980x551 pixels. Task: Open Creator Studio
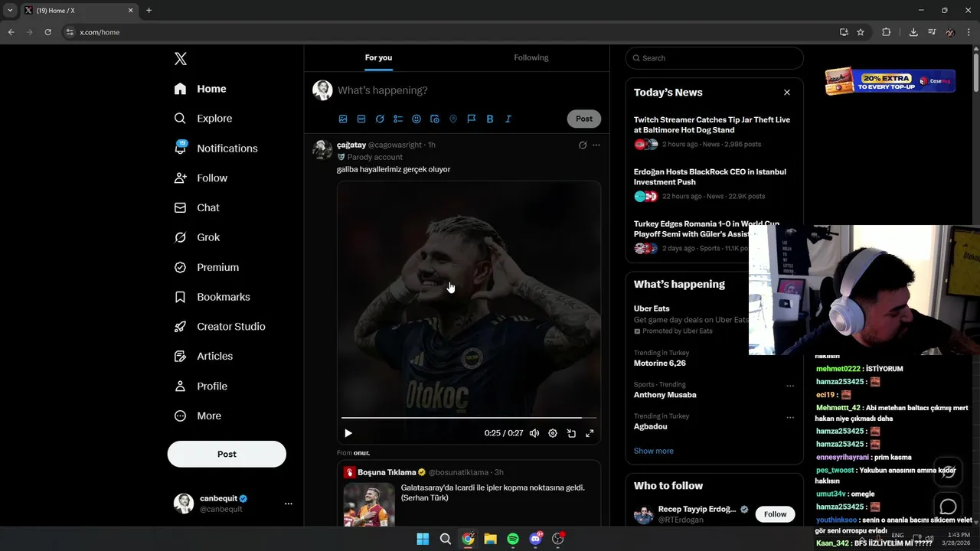(220, 327)
